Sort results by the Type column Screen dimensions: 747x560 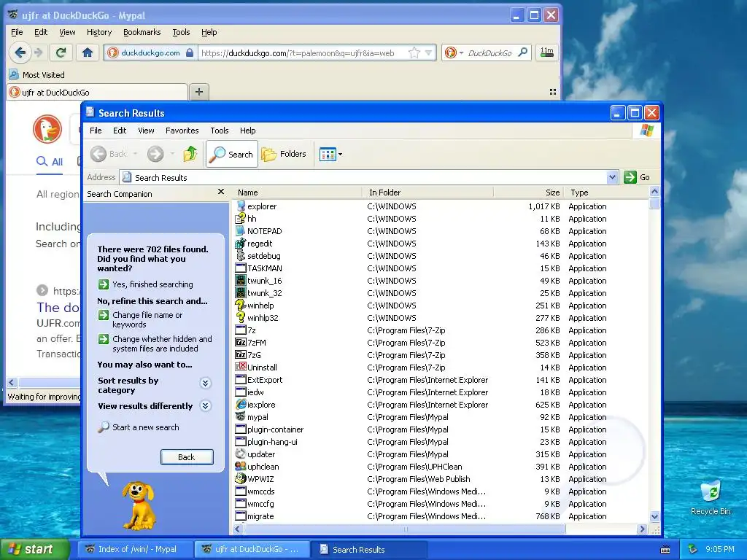click(606, 192)
